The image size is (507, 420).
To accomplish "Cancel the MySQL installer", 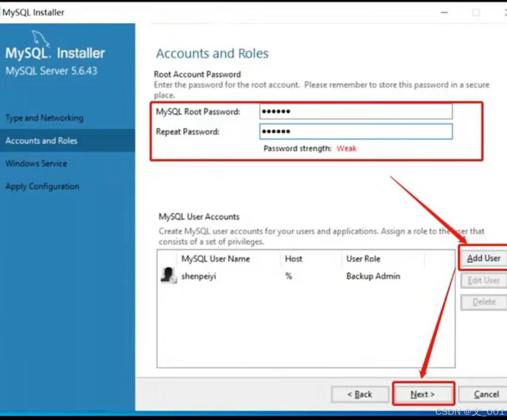I will [x=483, y=394].
